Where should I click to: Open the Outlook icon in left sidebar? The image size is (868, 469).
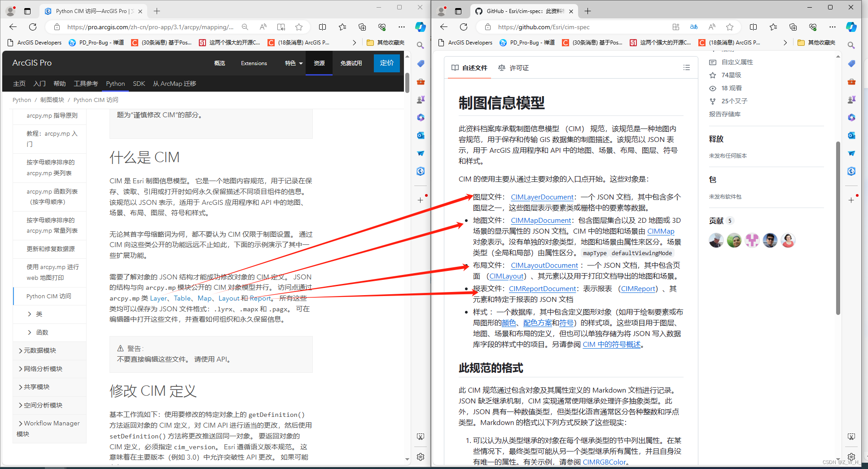coord(421,135)
